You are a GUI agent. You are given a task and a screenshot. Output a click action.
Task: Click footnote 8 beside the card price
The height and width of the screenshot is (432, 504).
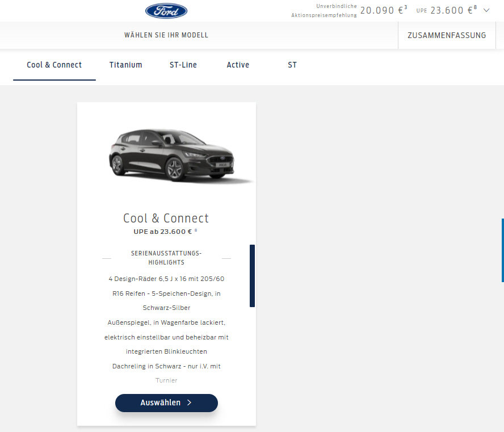click(196, 230)
